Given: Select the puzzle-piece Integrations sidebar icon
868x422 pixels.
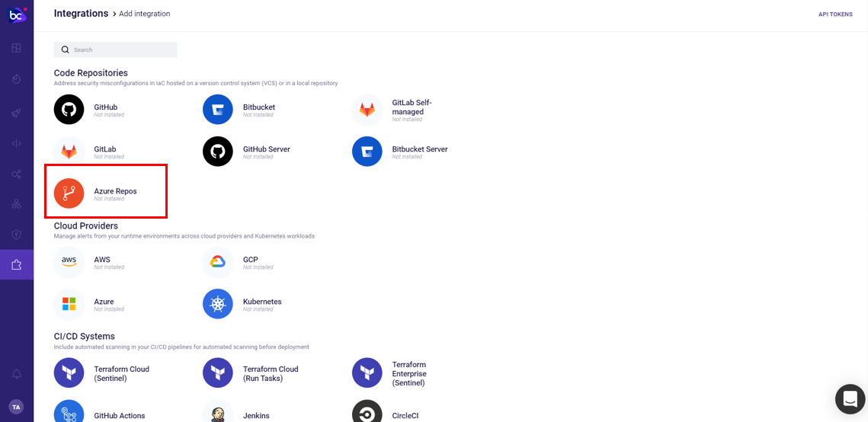Looking at the screenshot, I should coord(17,265).
